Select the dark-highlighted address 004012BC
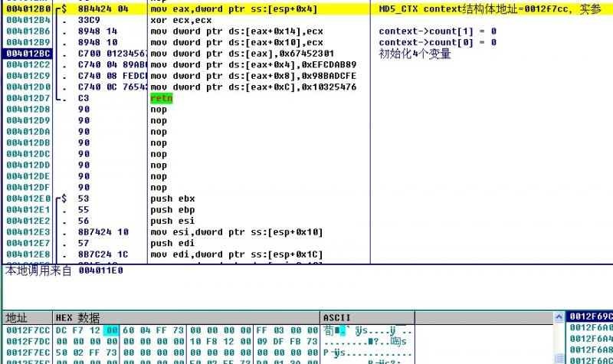This screenshot has height=364, width=613. (x=28, y=54)
